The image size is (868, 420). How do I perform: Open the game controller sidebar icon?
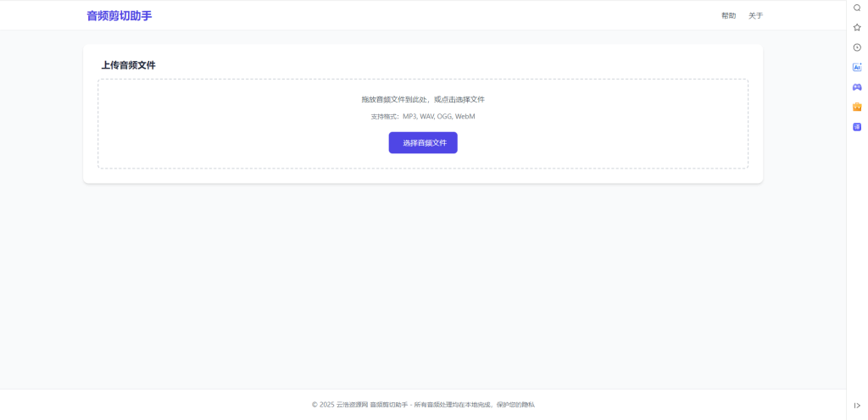click(857, 87)
